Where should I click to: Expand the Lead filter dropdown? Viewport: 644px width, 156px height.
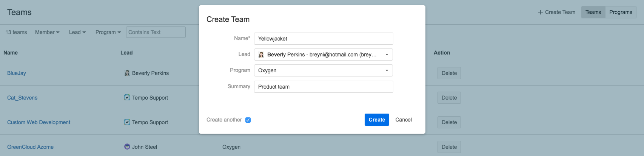(77, 32)
